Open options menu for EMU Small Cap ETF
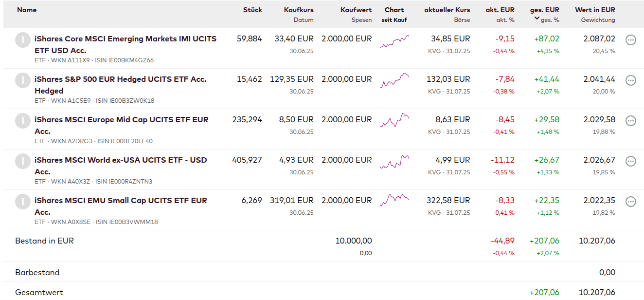 (630, 202)
